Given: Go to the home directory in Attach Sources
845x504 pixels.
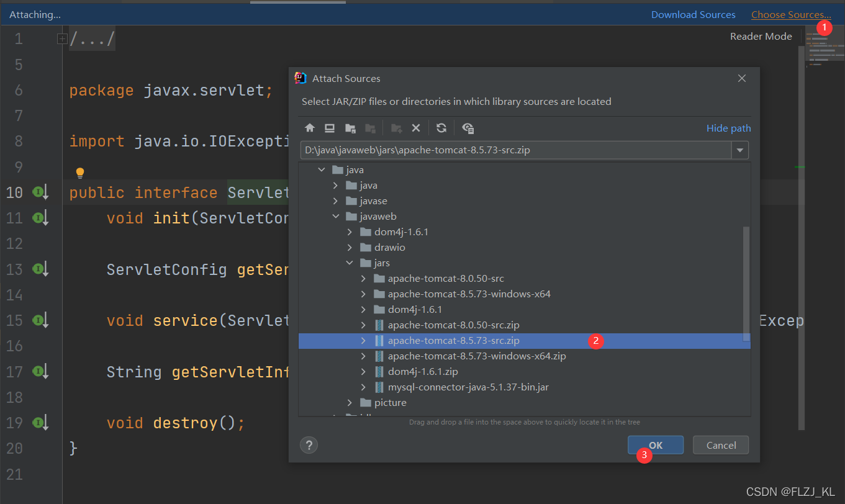Looking at the screenshot, I should coord(310,128).
